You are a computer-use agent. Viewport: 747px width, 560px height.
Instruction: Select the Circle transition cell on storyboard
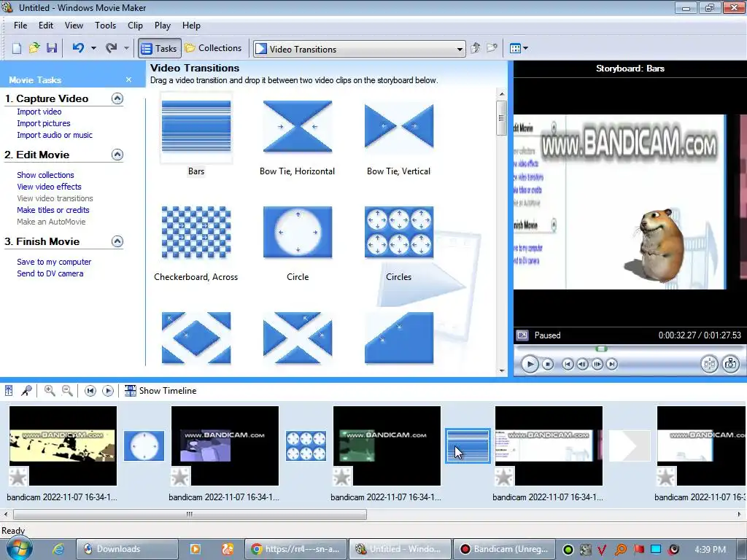144,446
